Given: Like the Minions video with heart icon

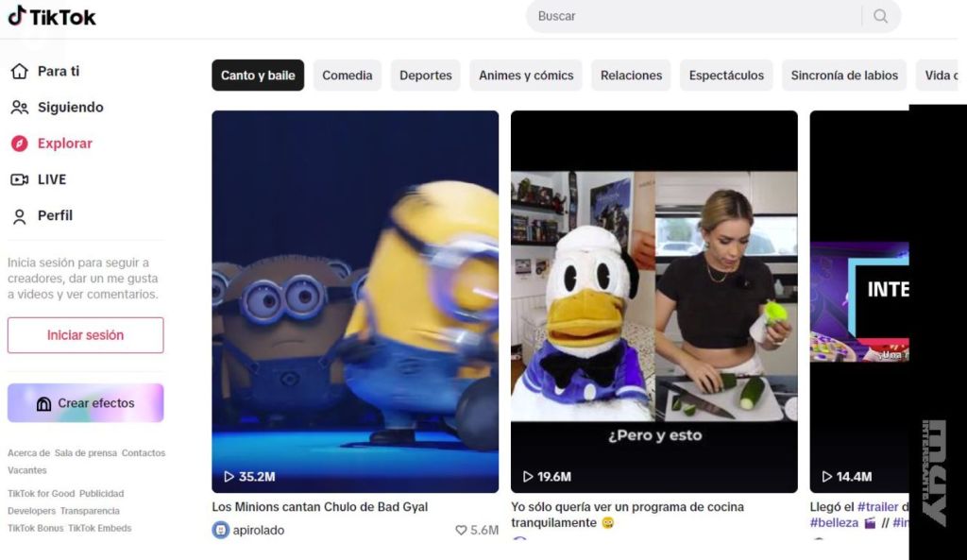Looking at the screenshot, I should click(x=462, y=530).
